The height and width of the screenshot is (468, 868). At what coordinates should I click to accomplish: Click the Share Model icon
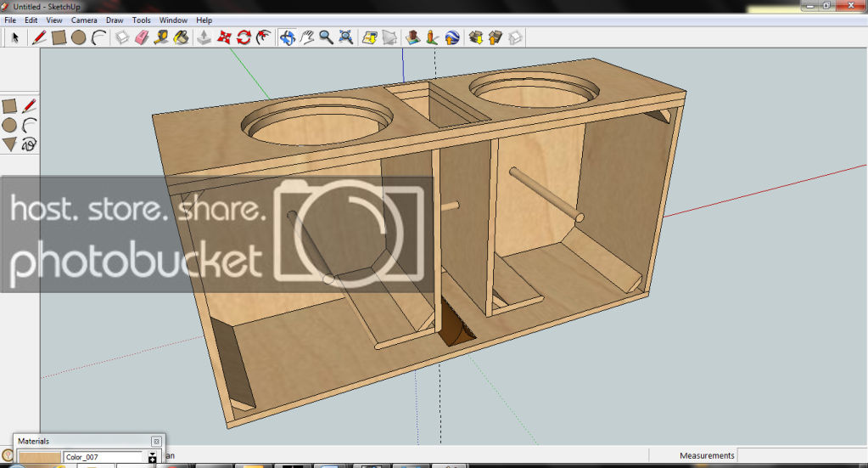[496, 37]
